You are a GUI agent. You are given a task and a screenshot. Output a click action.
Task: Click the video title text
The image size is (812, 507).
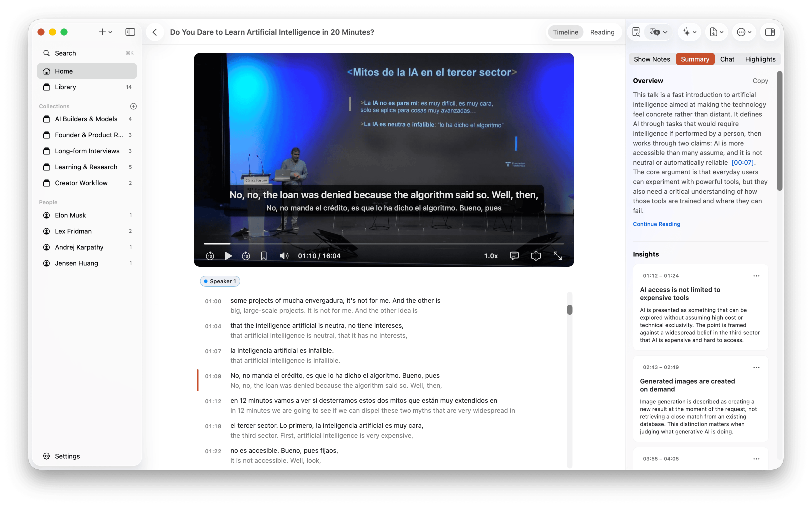(272, 32)
